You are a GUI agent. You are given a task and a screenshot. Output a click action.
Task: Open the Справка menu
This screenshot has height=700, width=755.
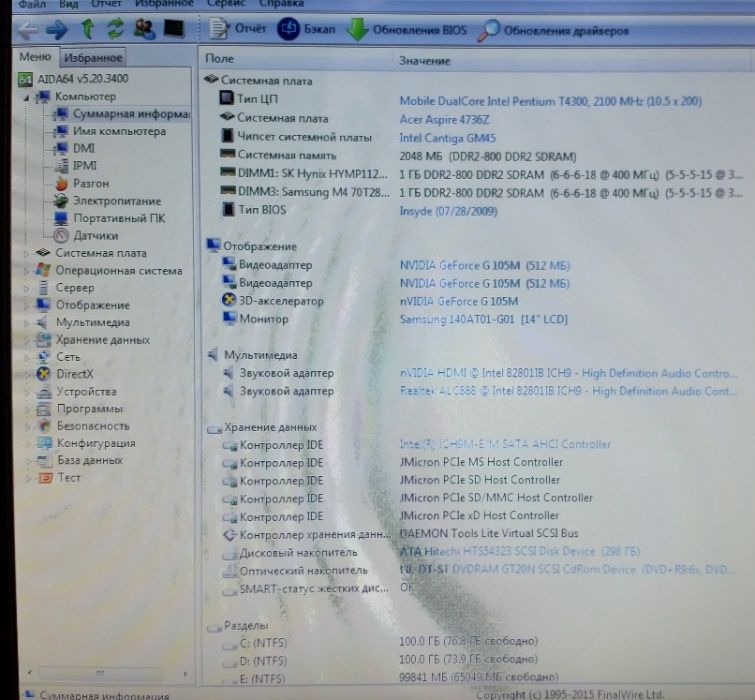click(x=281, y=4)
